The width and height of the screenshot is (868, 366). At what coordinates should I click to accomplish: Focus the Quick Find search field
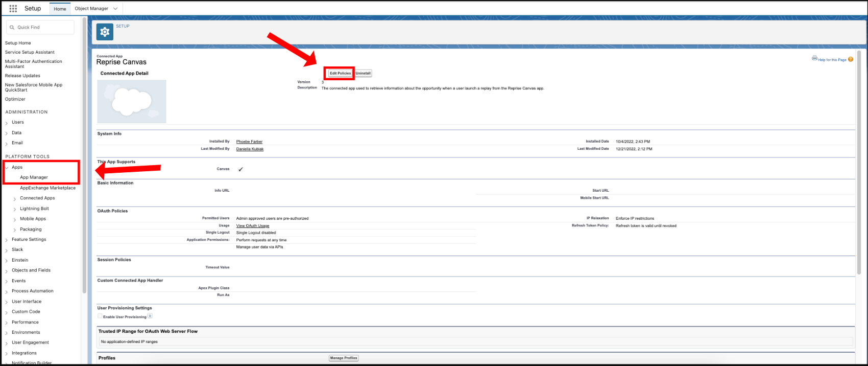coord(40,27)
